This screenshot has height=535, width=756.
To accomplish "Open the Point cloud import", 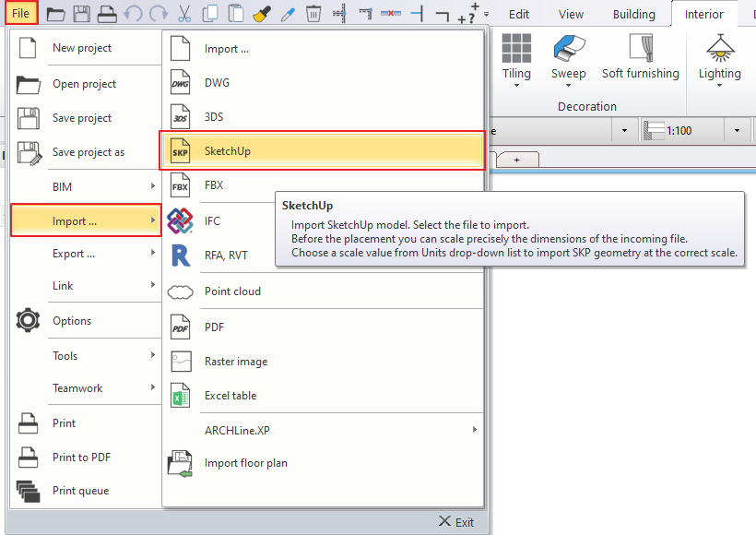I will (x=232, y=291).
